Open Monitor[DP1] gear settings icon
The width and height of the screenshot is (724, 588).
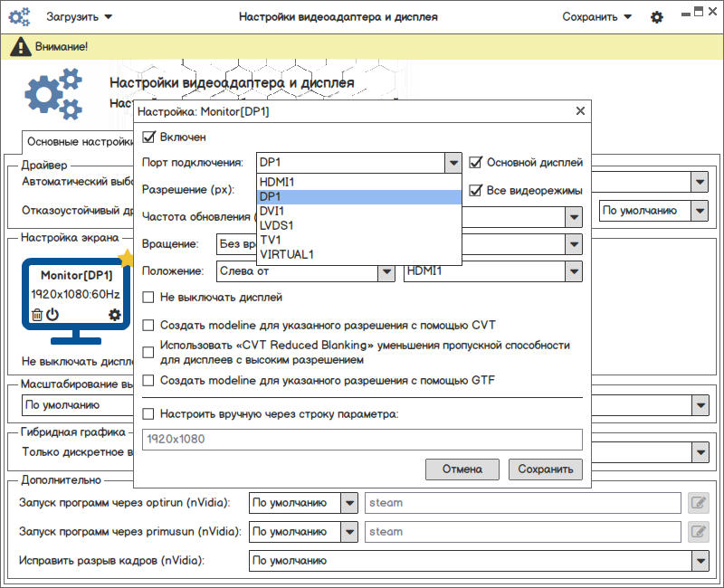[114, 315]
